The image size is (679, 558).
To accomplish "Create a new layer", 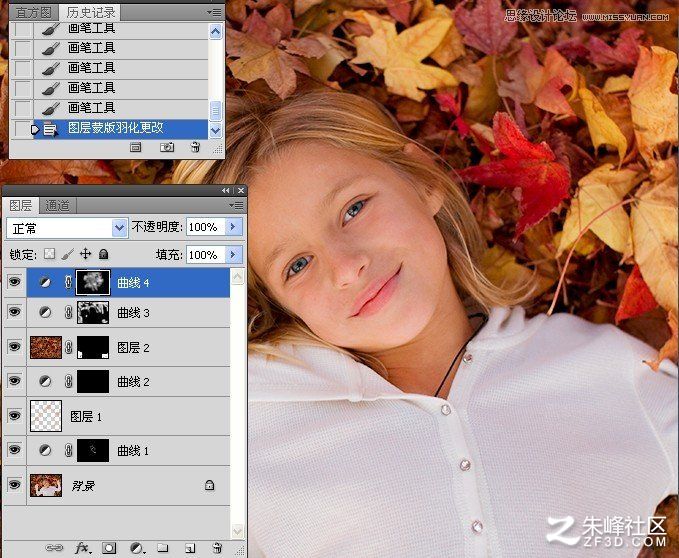I will 190,548.
